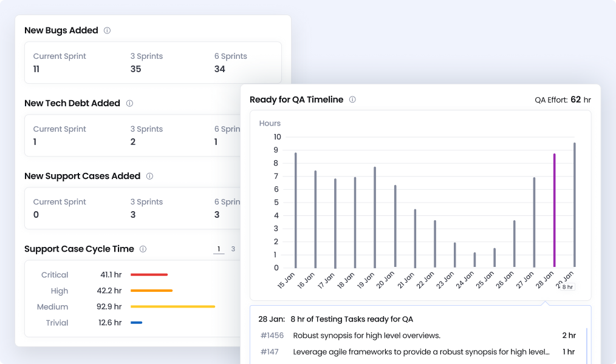Switch to the 3 sprint tab in Cycle Time
The image size is (616, 364).
233,249
